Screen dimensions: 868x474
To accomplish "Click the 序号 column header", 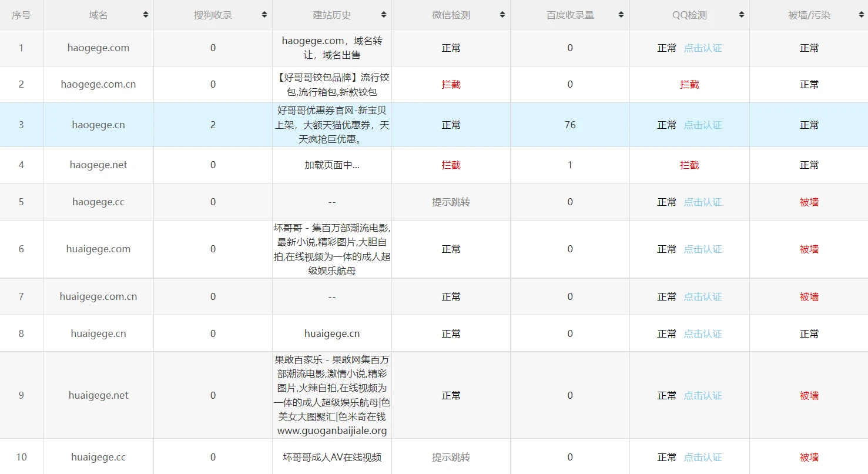I will (x=21, y=15).
